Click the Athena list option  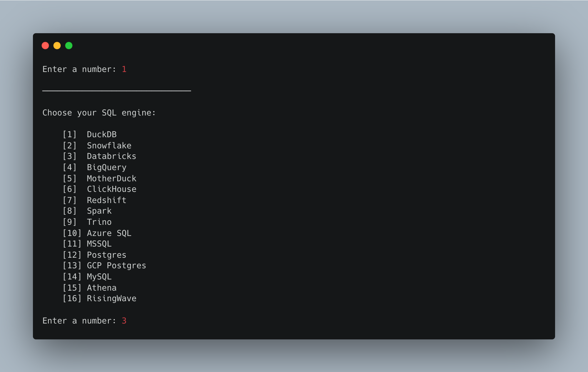pos(101,288)
